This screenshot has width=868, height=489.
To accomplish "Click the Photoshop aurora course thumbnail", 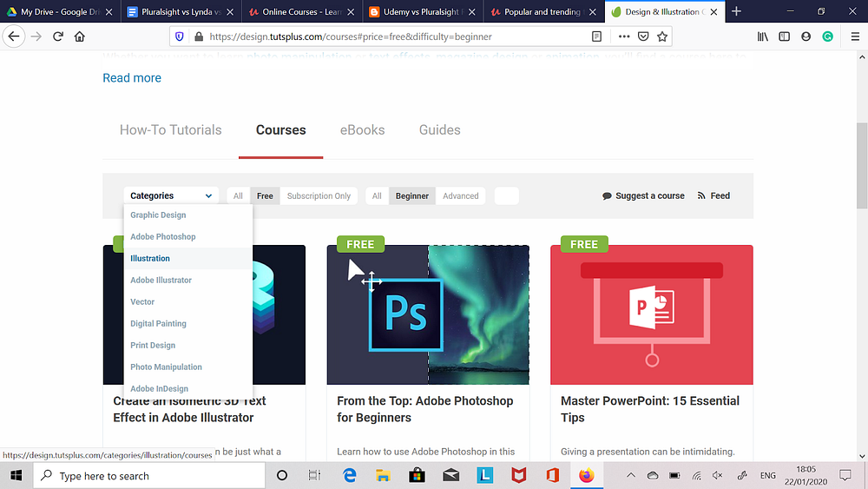I will (x=428, y=314).
